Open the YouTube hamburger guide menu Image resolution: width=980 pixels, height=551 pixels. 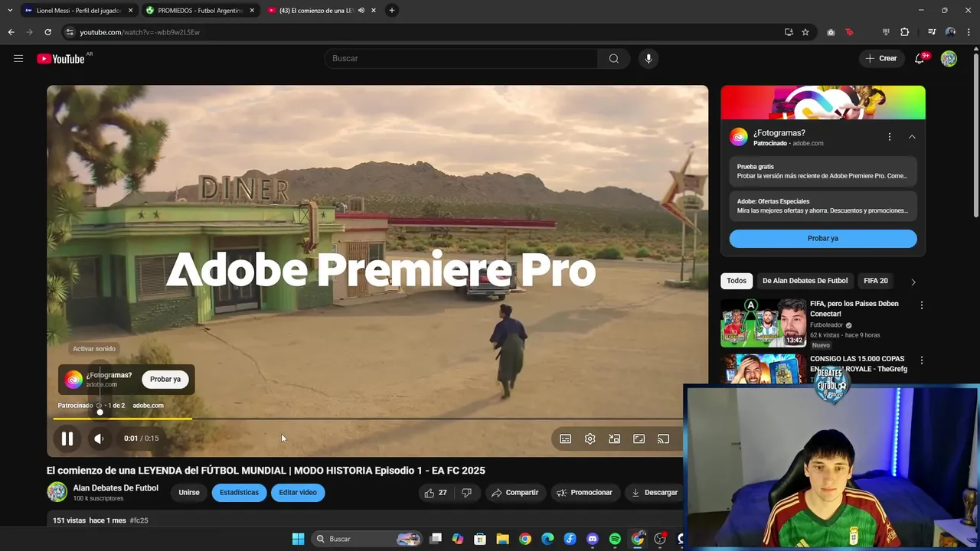[18, 58]
